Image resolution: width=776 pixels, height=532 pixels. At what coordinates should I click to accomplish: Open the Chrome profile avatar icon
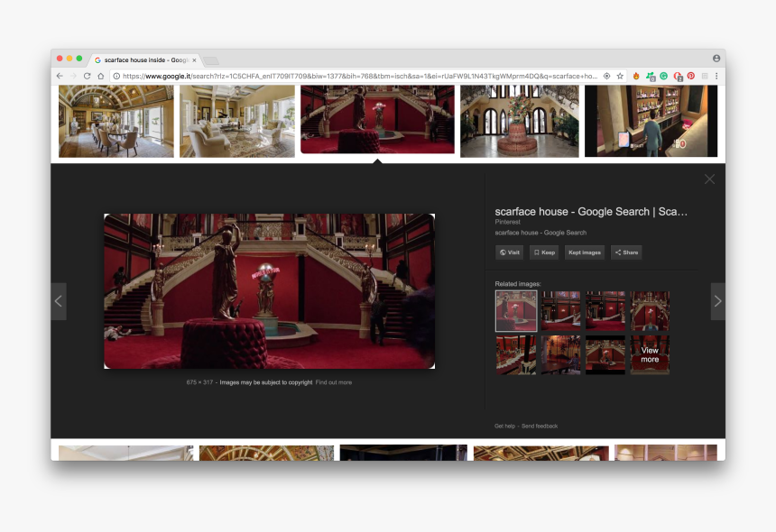(716, 58)
